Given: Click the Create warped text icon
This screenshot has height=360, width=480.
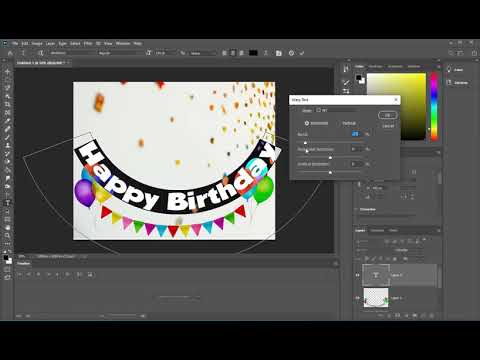Looking at the screenshot, I should [x=266, y=53].
